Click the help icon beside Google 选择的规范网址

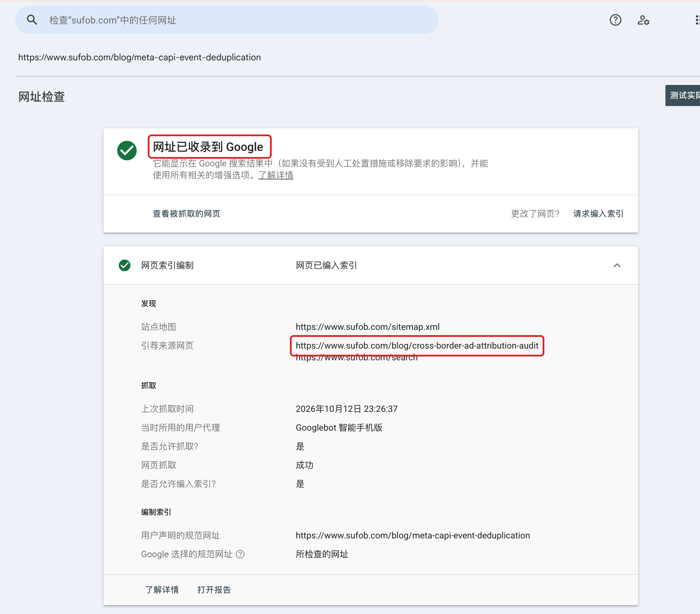(240, 554)
